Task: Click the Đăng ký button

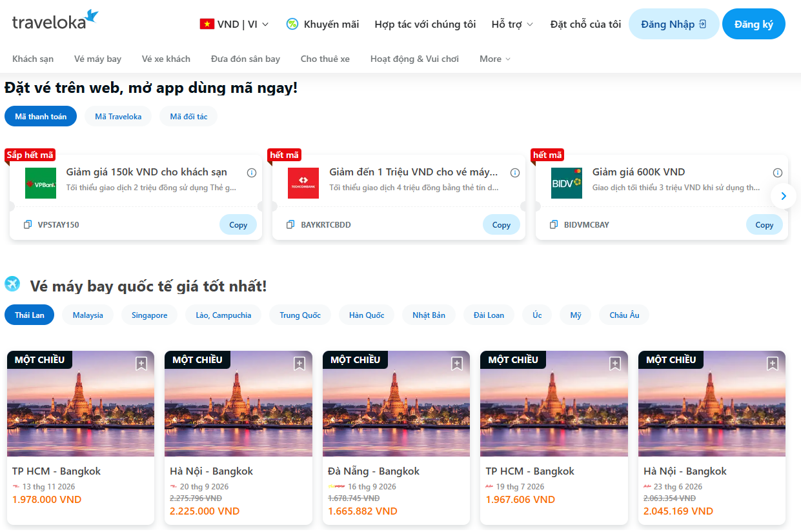Action: click(754, 24)
